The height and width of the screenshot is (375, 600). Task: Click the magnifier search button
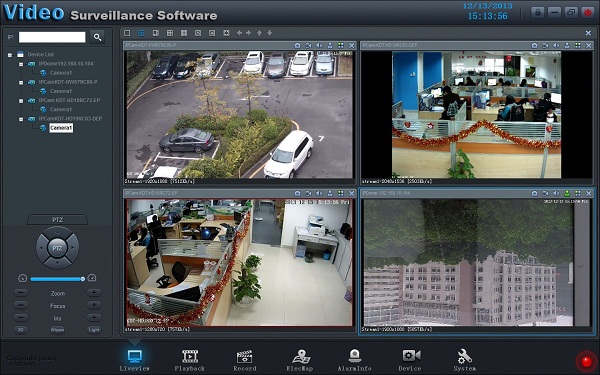point(97,37)
